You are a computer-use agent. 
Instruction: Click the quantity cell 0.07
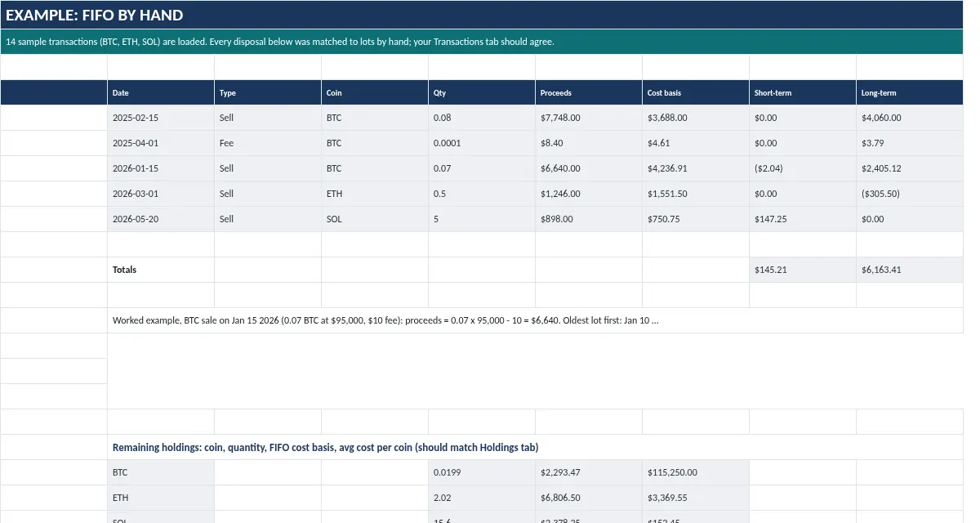point(482,168)
